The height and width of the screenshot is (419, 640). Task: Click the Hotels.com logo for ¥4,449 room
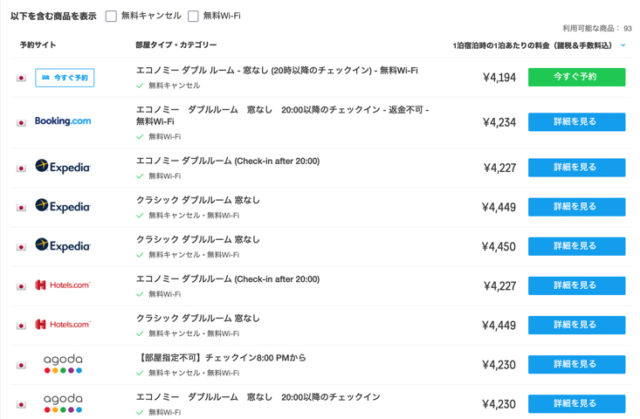(x=62, y=324)
